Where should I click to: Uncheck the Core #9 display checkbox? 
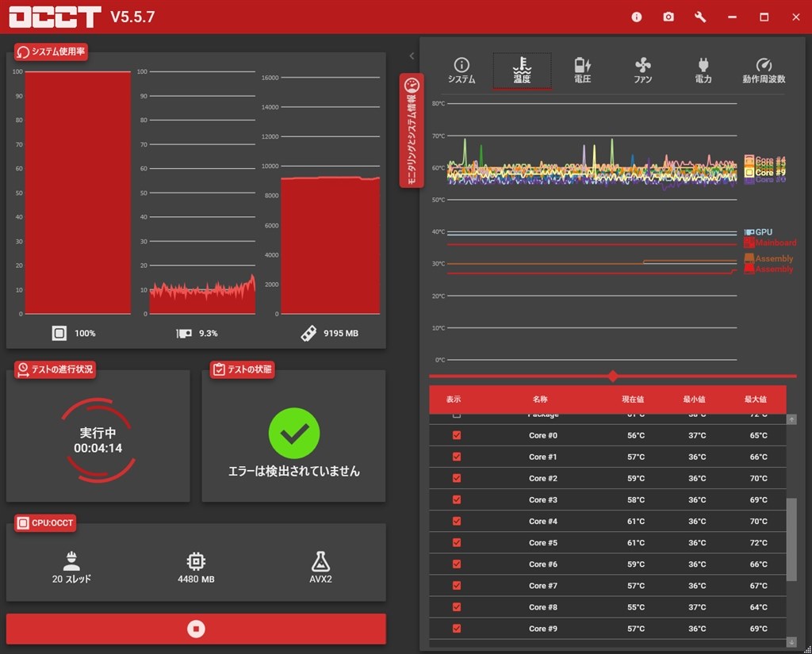pos(456,629)
